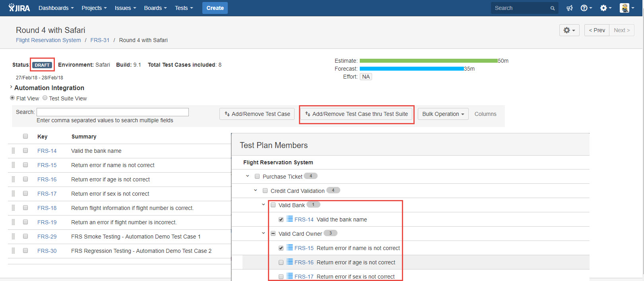Tick the Valid Bank suite checkbox
644x281 pixels.
click(273, 205)
